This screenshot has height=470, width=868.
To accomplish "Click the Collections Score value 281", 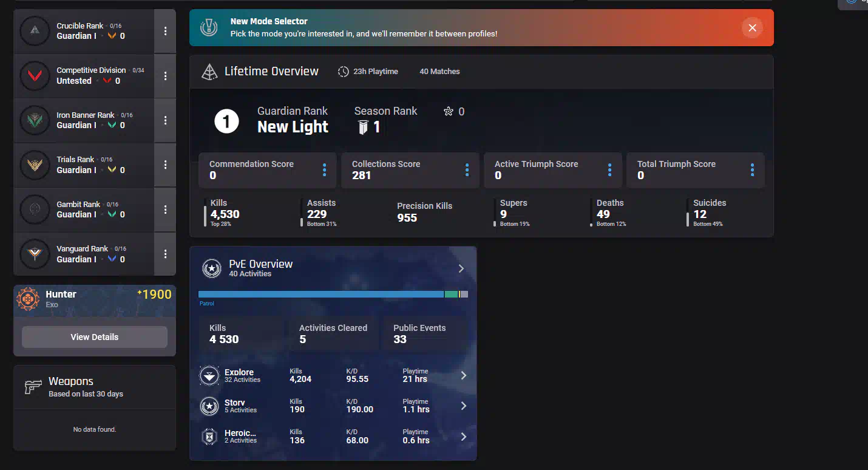I will pos(361,175).
